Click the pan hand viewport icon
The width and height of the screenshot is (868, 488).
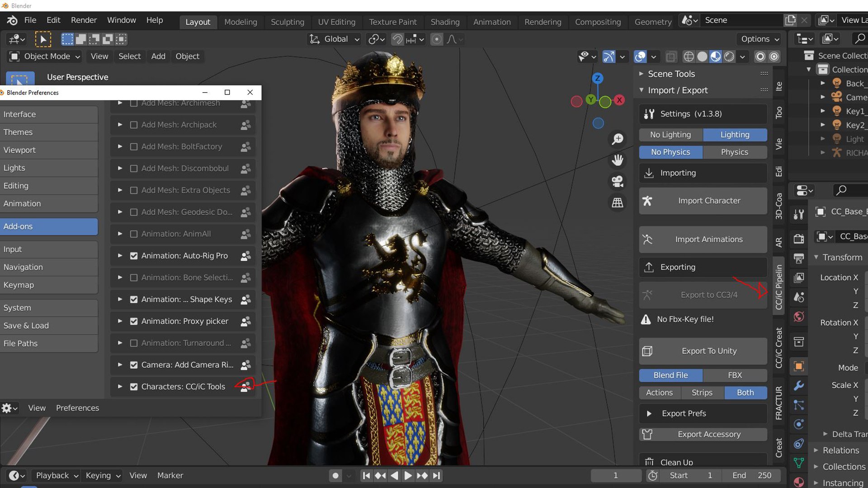[x=618, y=160]
